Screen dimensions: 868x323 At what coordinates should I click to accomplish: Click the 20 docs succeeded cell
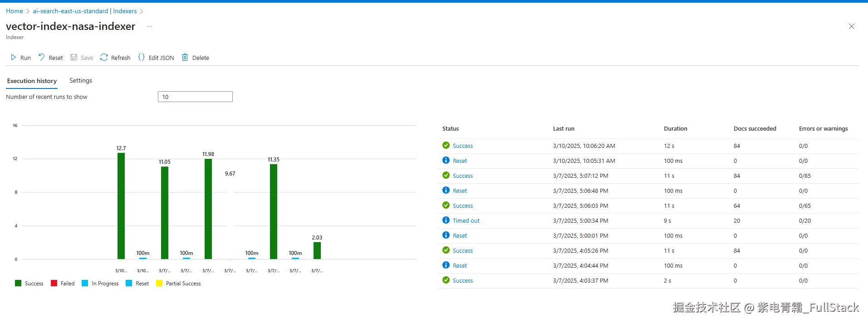coord(737,220)
